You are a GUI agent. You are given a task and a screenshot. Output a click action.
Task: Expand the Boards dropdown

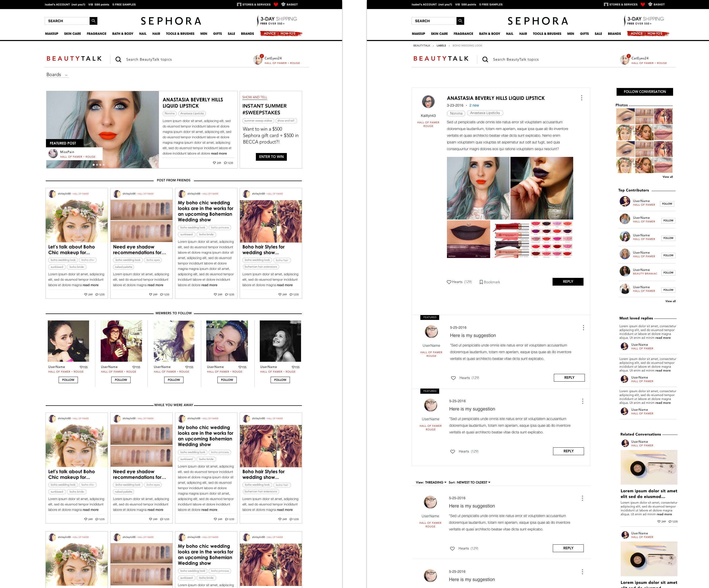(x=57, y=75)
